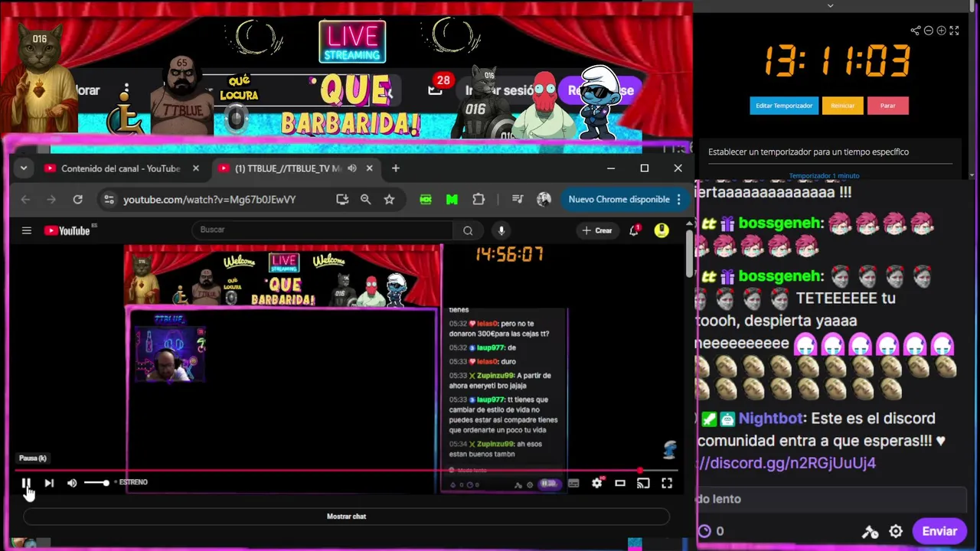Open the Chrome extensions puzzle menu
The height and width of the screenshot is (551, 980).
[x=479, y=200]
